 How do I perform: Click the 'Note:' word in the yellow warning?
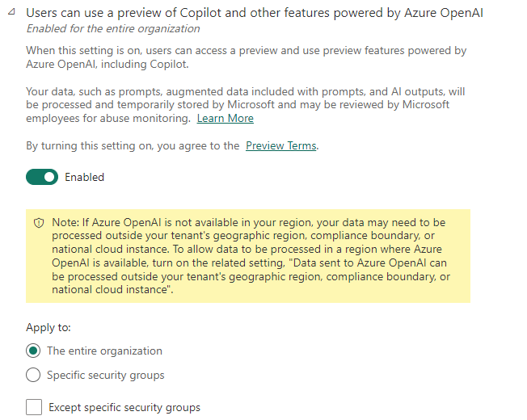pyautogui.click(x=65, y=222)
